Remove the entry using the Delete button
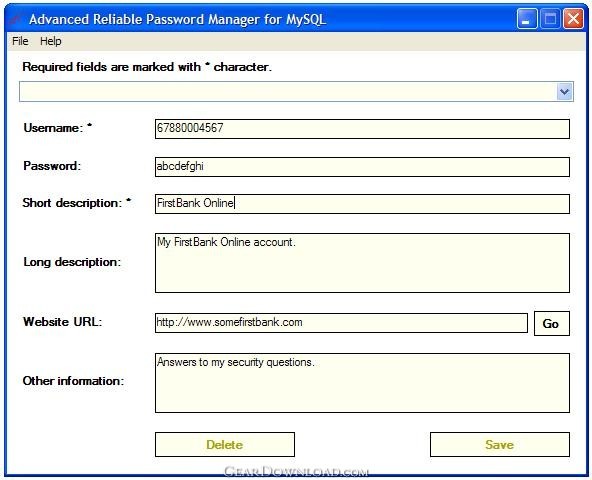Screen dimensions: 592x480 tap(225, 445)
